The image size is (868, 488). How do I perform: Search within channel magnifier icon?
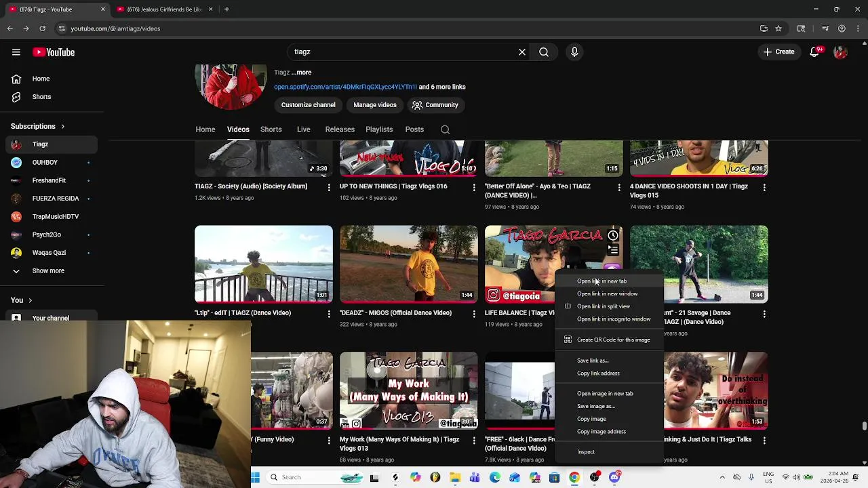coord(445,129)
